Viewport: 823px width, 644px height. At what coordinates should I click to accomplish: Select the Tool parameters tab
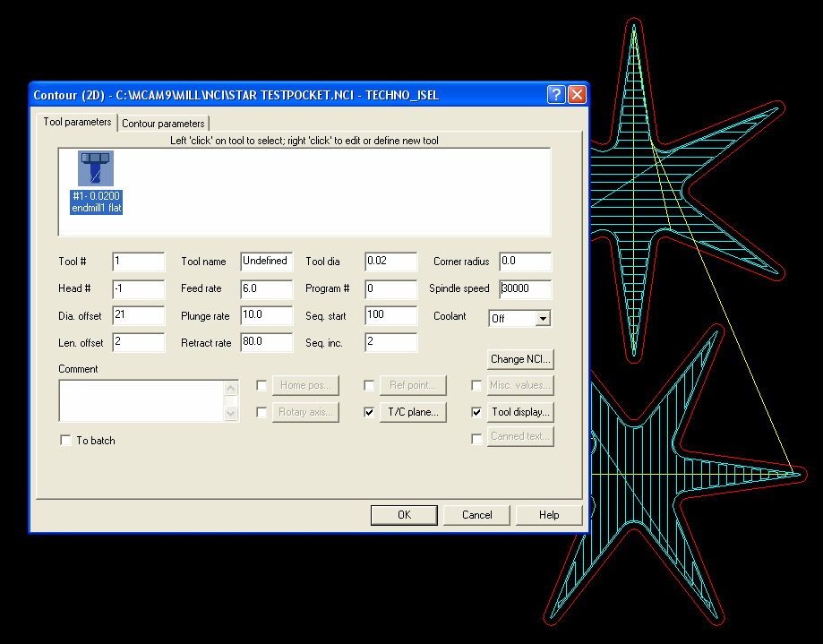click(x=78, y=122)
